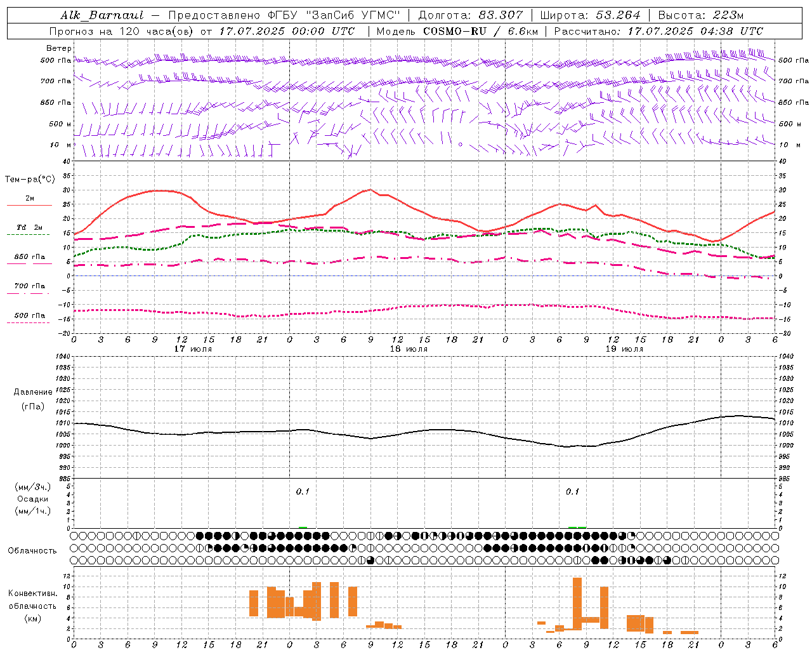Click the 17 июля date label

click(x=193, y=349)
